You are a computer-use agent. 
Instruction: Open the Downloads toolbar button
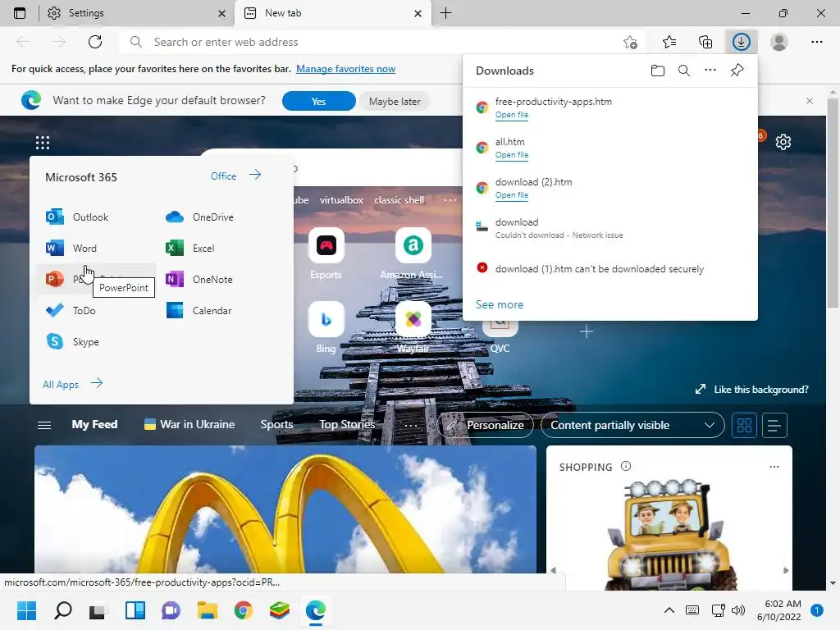(x=741, y=42)
